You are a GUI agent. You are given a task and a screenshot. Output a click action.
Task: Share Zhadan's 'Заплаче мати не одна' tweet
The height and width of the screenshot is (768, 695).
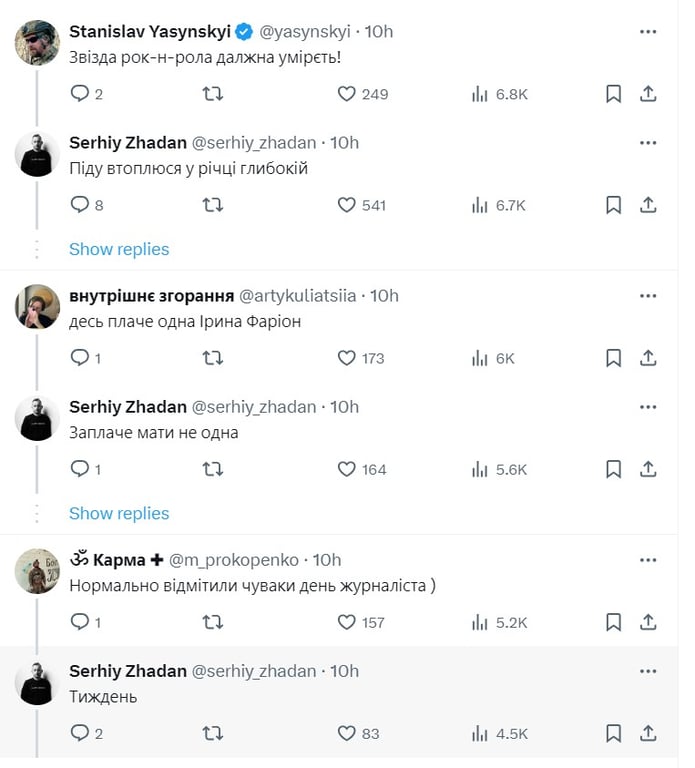pyautogui.click(x=648, y=469)
